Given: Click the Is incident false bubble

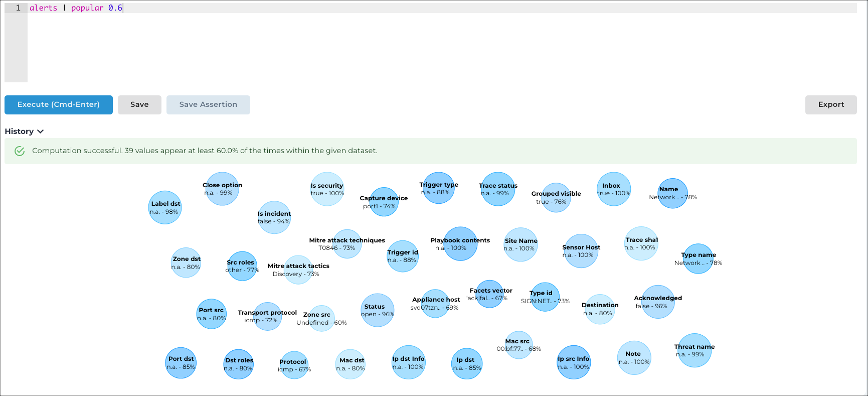Looking at the screenshot, I should click(x=274, y=217).
